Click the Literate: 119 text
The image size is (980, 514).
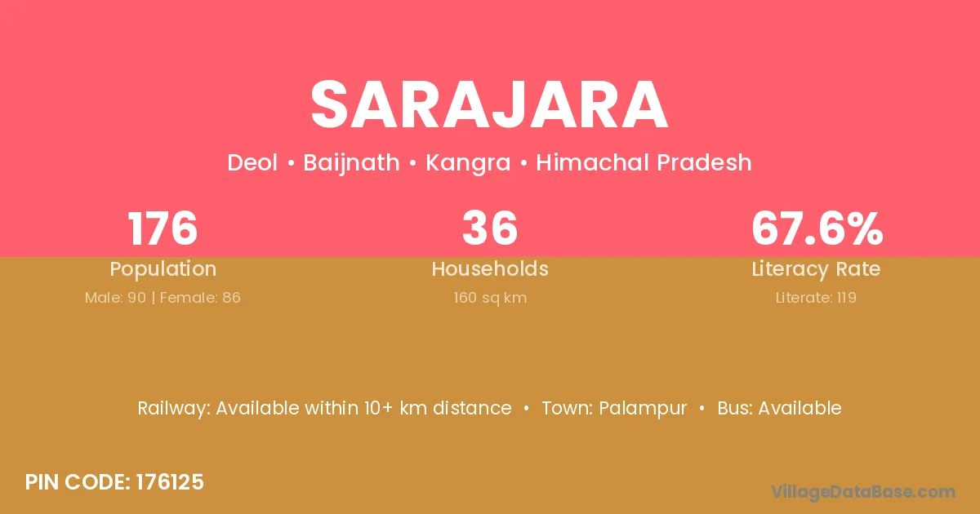point(816,298)
